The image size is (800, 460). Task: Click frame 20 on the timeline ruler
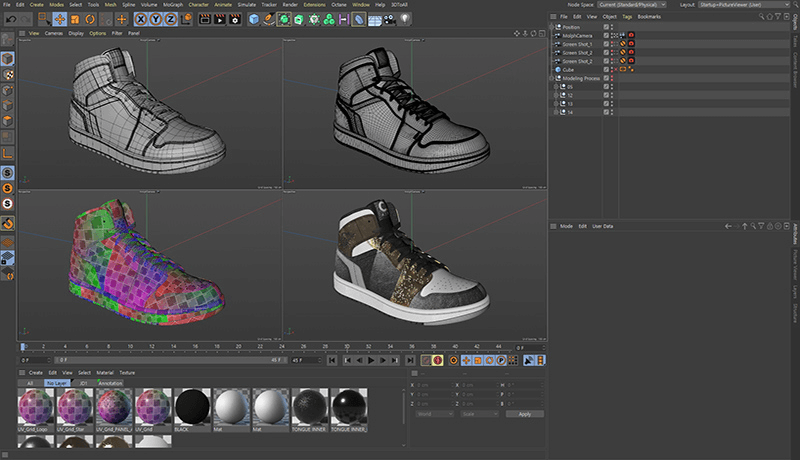(x=238, y=347)
